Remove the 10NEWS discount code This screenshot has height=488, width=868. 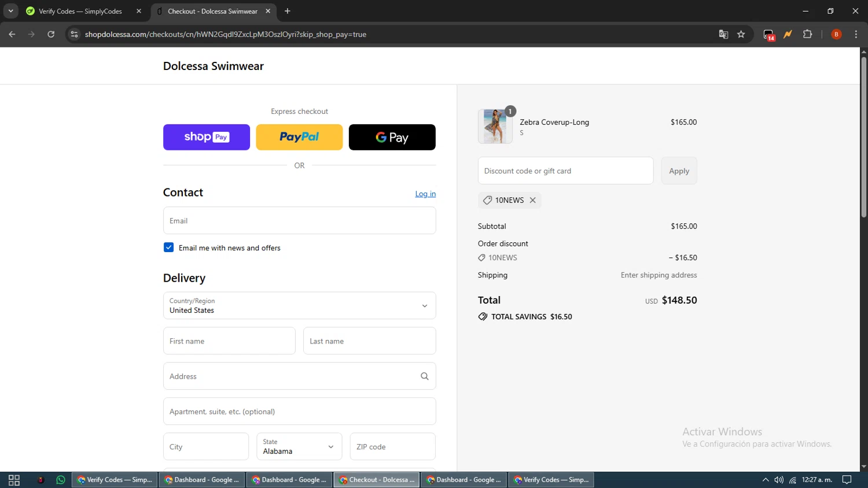click(533, 200)
